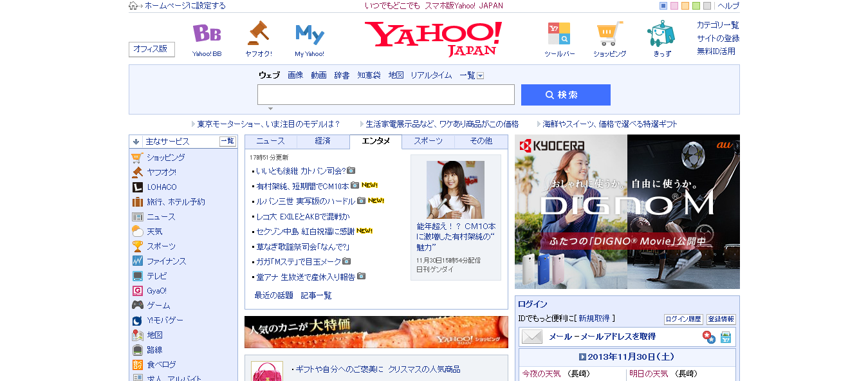Click sidebar Games (ゲーム) controller icon
The image size is (868, 381).
137,306
